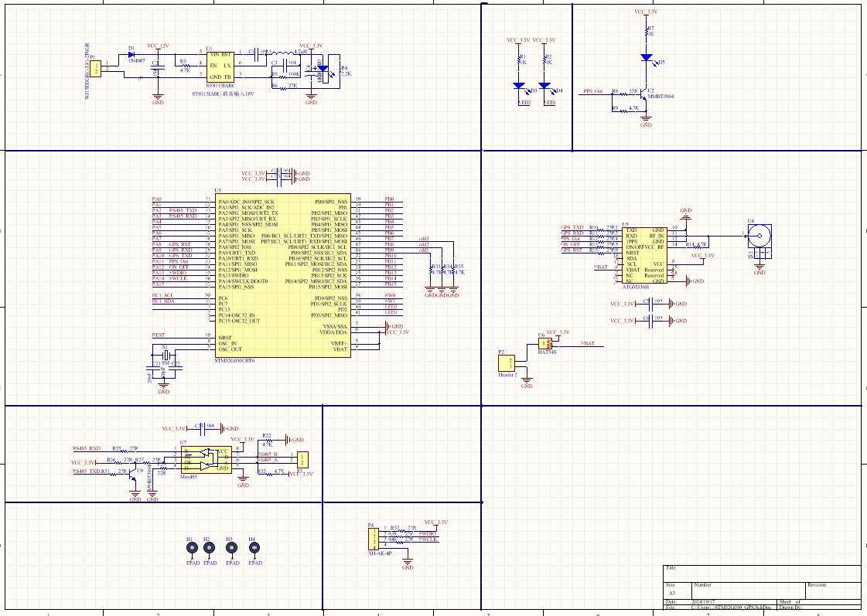The height and width of the screenshot is (616, 867).
Task: Click the VCC_12V power port label
Action: [158, 46]
